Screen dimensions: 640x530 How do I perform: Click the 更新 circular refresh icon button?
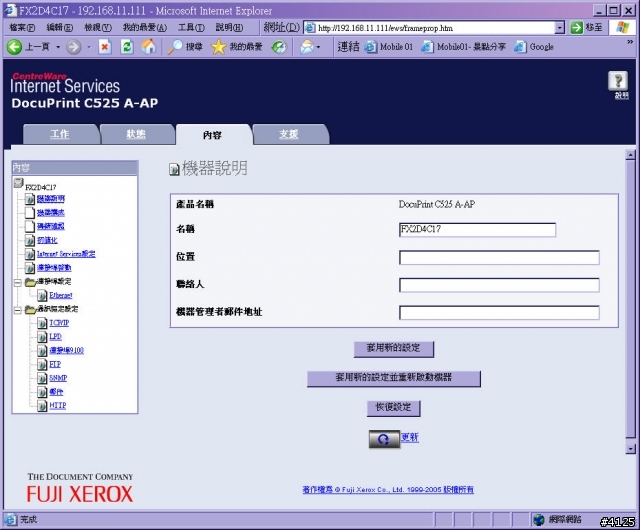coord(384,439)
